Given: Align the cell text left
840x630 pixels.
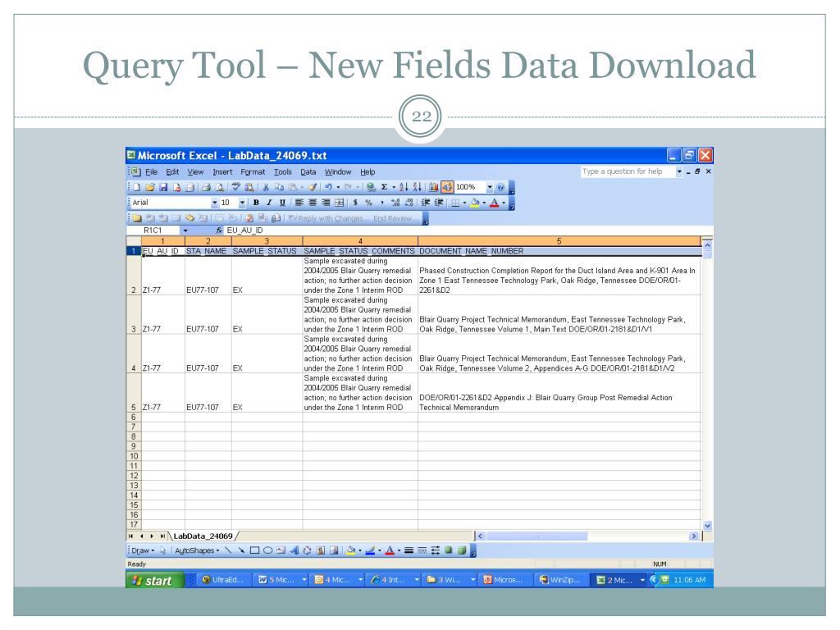Looking at the screenshot, I should tap(299, 203).
